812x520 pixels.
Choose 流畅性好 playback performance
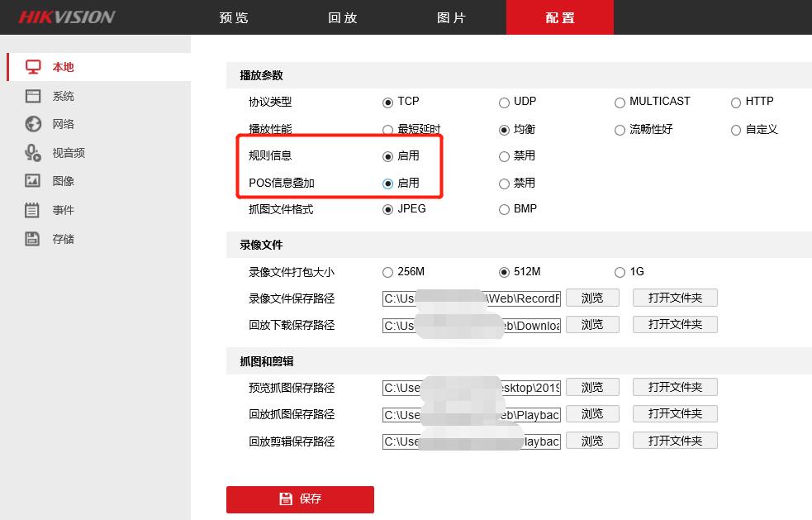tap(620, 129)
